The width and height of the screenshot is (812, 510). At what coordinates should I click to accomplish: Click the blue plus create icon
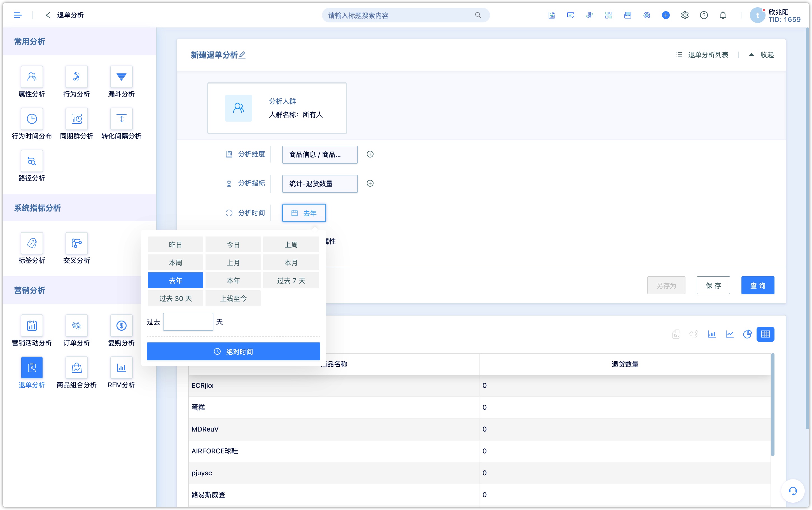pyautogui.click(x=666, y=15)
